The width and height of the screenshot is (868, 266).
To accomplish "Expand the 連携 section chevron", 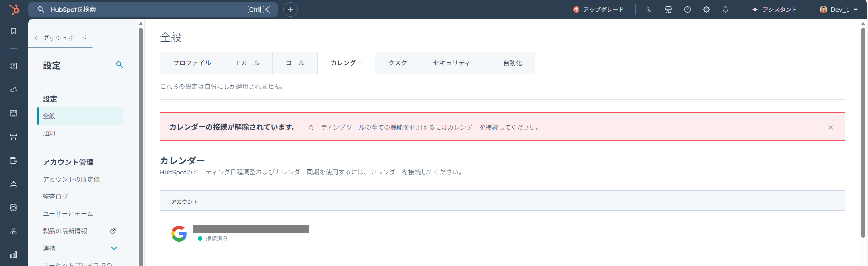I will click(x=114, y=248).
